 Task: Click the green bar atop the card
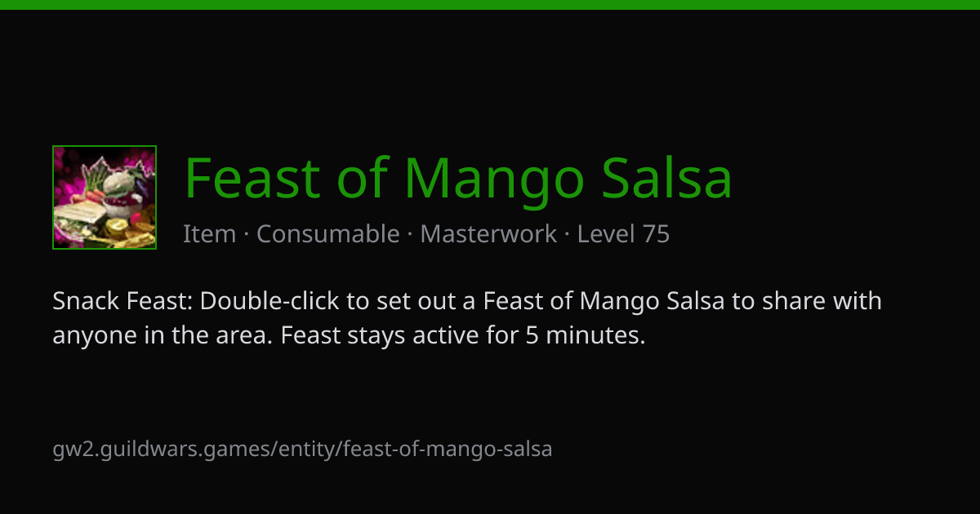(490, 5)
